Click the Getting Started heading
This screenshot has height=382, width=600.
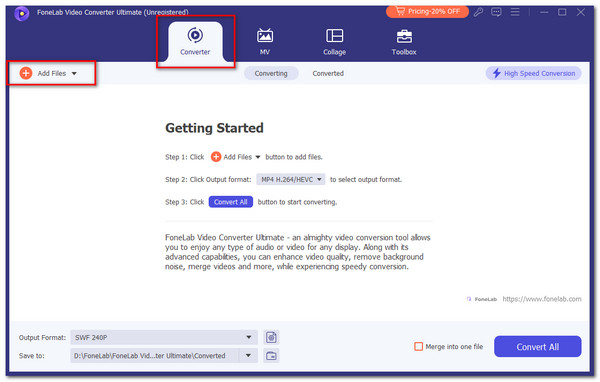click(214, 128)
